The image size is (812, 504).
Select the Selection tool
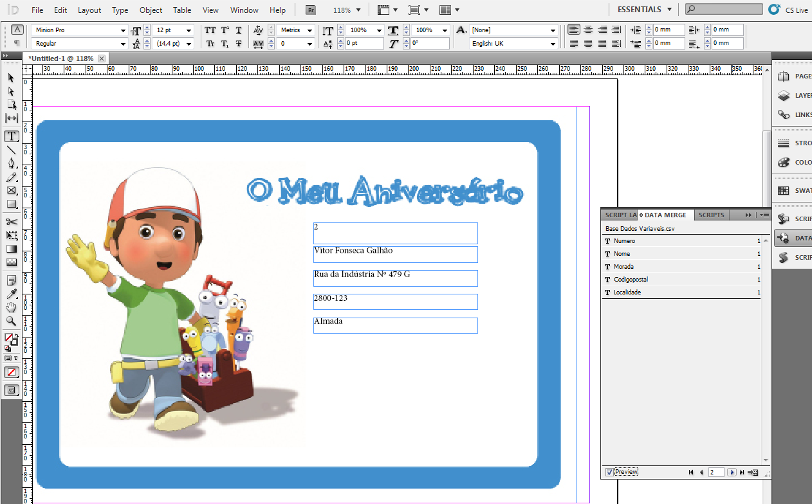pyautogui.click(x=10, y=77)
